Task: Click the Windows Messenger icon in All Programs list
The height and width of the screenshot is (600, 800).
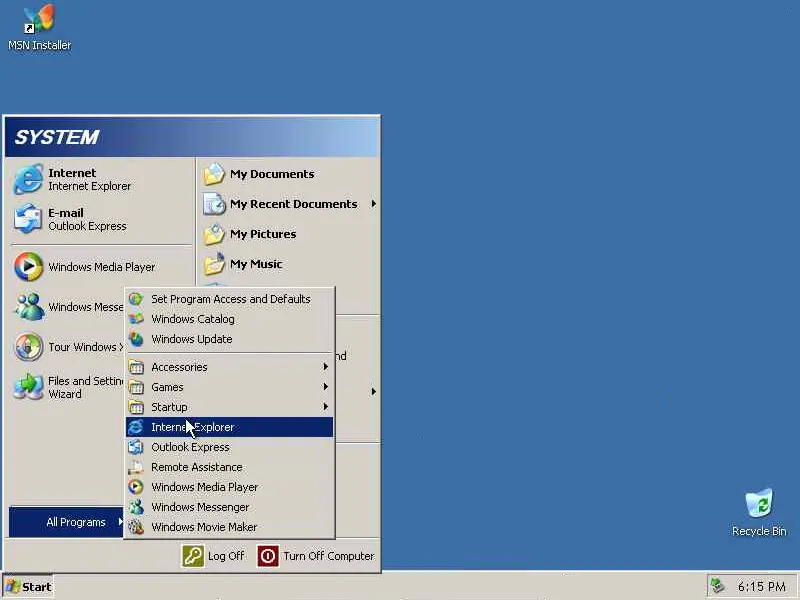Action: tap(136, 507)
